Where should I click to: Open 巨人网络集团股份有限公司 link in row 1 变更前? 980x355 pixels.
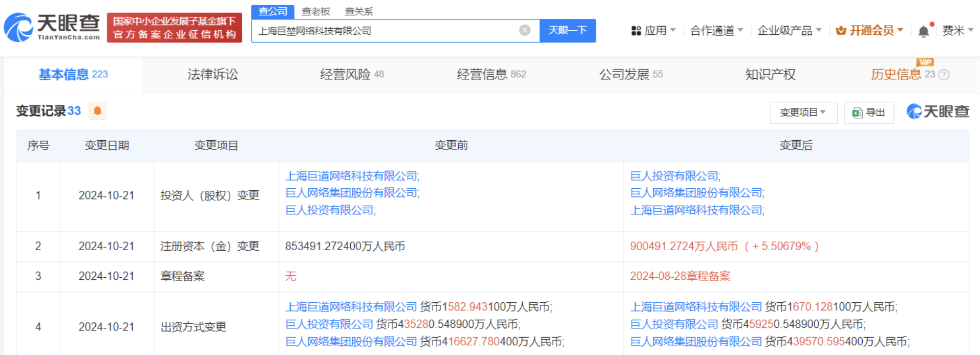(352, 193)
